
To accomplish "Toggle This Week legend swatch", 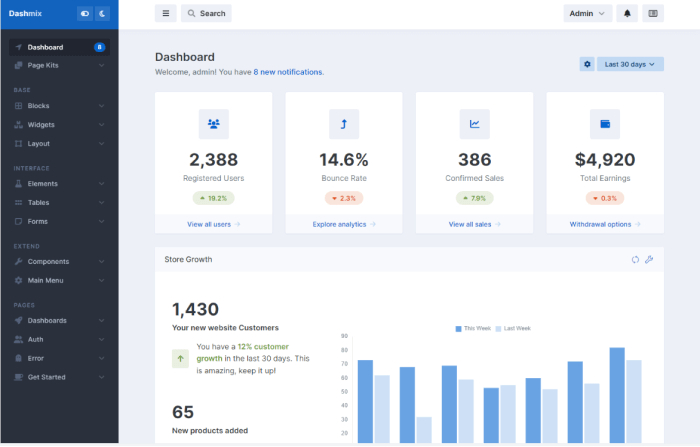I will point(458,329).
